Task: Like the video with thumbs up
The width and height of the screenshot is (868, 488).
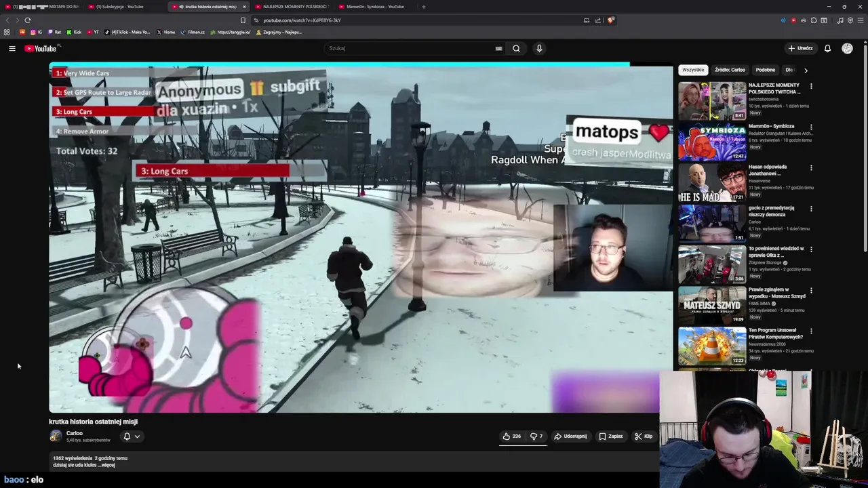Action: (511, 436)
